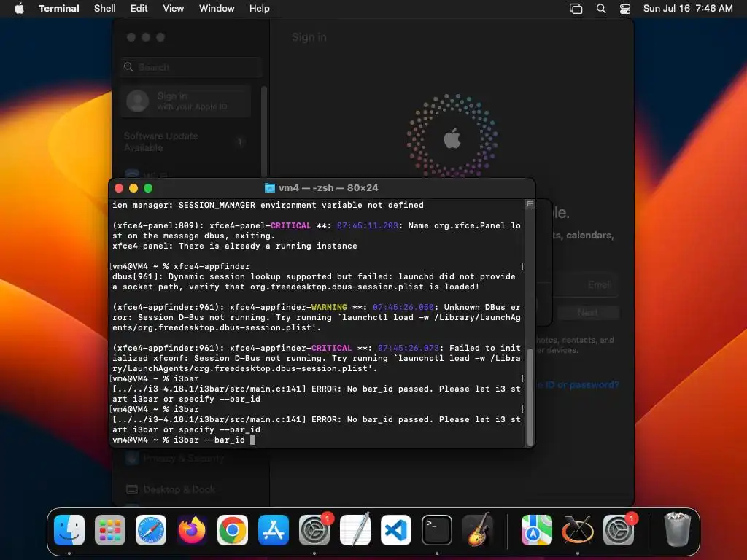Open the Terminal application menu
This screenshot has height=560, width=747.
[59, 9]
